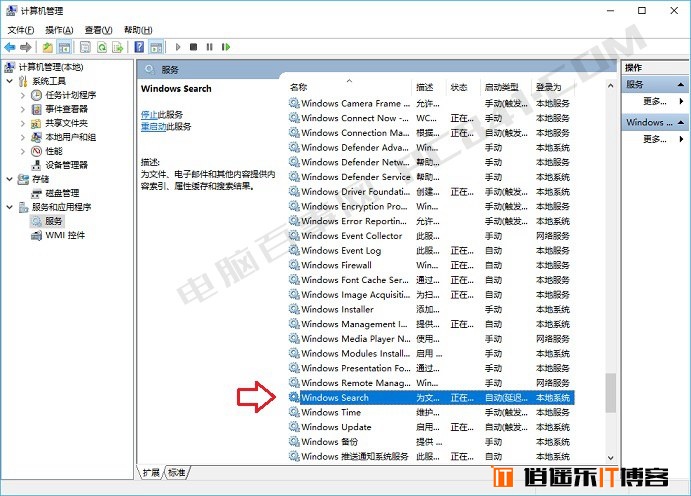Click the Refresh toolbar icon
The width and height of the screenshot is (691, 496).
[x=102, y=47]
